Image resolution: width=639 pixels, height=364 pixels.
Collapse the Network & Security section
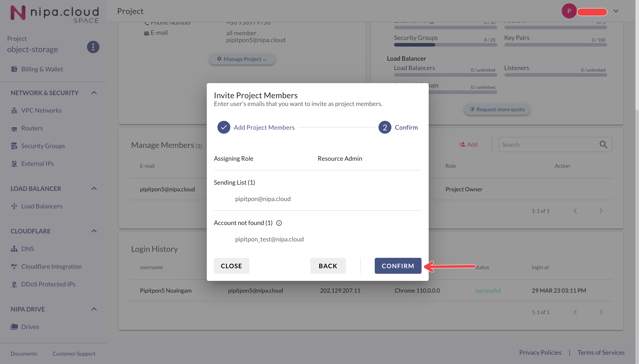(x=94, y=93)
